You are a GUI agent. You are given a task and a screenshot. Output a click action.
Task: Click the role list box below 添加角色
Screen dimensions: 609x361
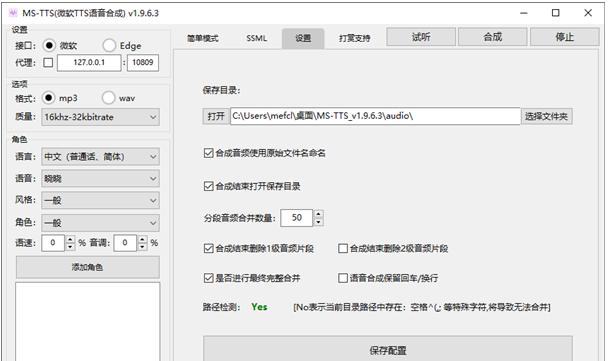(87, 322)
